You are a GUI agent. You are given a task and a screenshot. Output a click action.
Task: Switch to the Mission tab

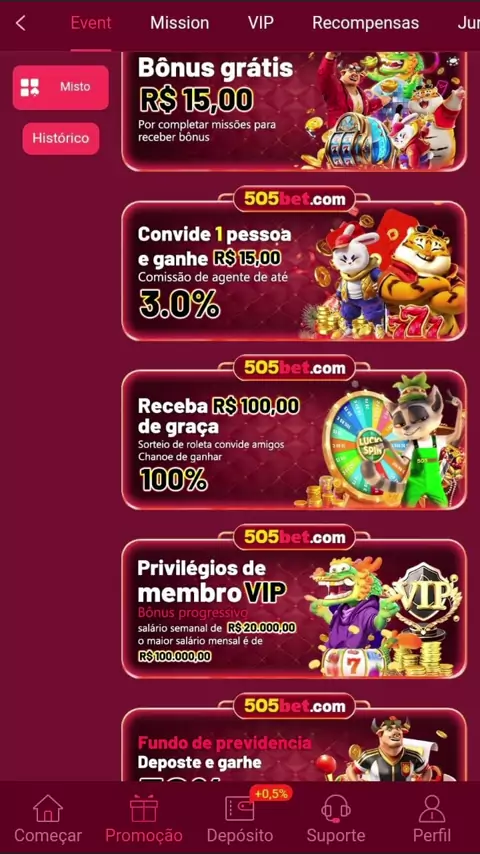(x=180, y=23)
